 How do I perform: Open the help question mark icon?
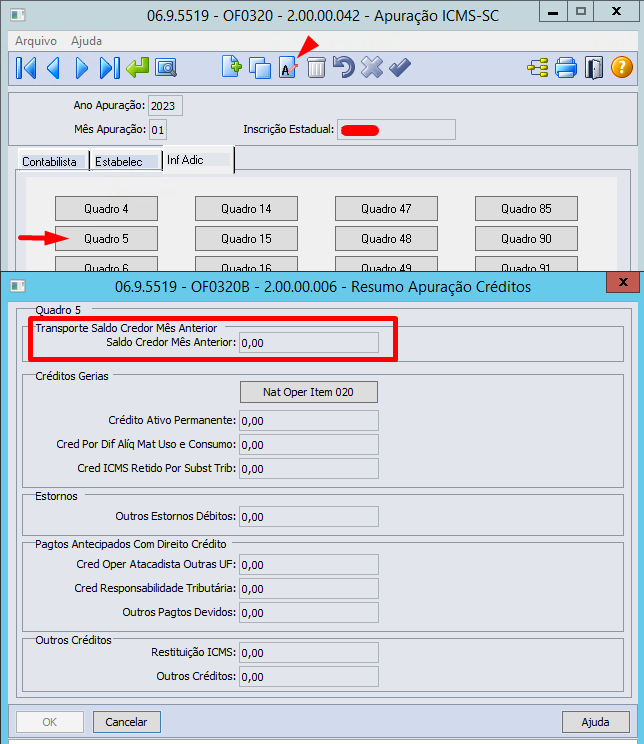click(x=622, y=68)
